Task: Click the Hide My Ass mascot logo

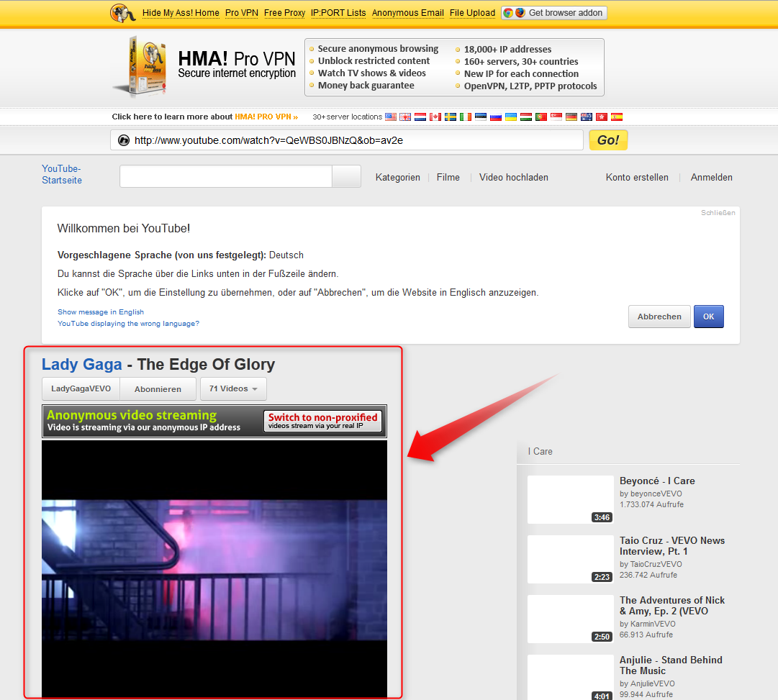Action: [x=122, y=13]
